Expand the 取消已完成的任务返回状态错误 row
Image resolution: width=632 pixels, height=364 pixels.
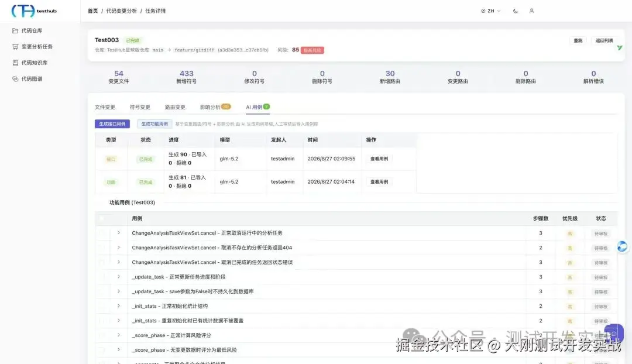(x=118, y=262)
